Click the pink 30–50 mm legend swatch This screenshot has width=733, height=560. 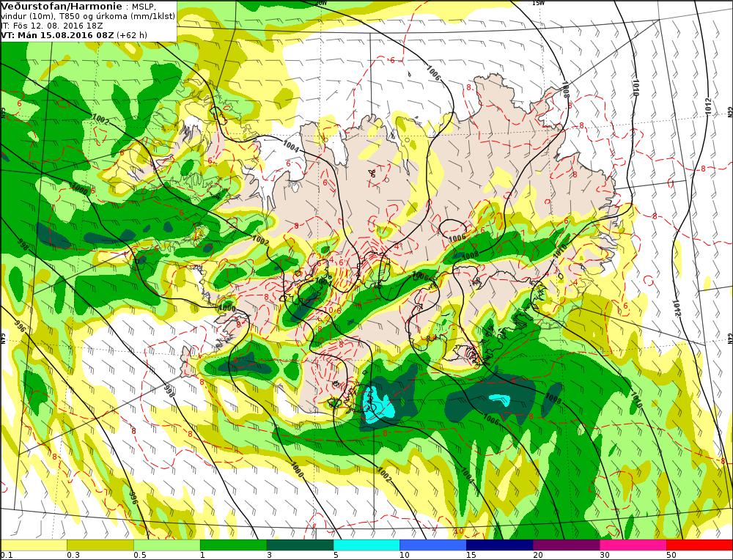coord(633,545)
